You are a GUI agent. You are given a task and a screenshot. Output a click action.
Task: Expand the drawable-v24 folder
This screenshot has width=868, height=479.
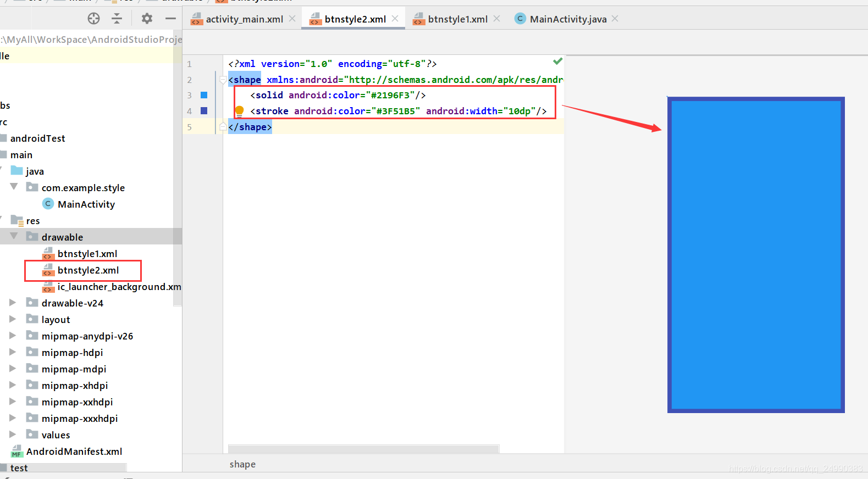(x=13, y=303)
